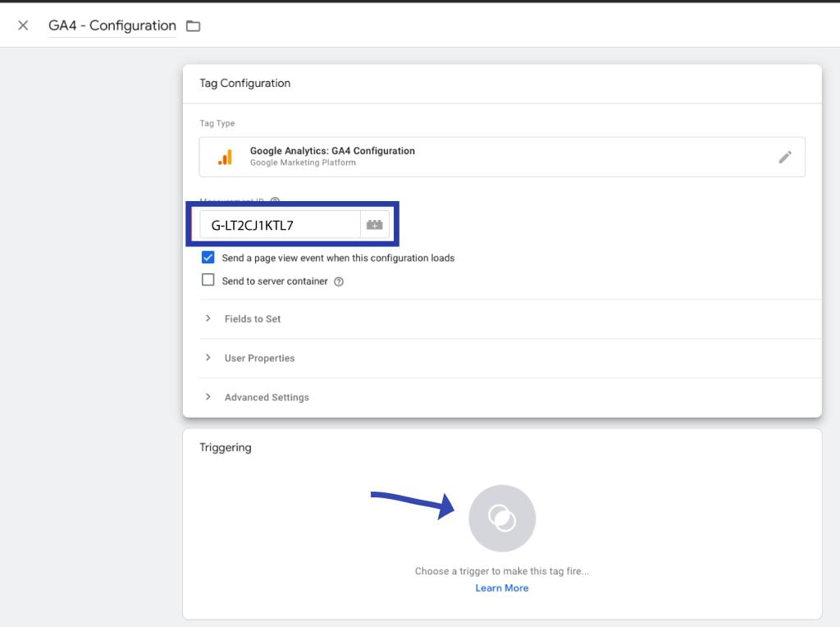
Task: Close the GA4 Configuration tag editor
Action: point(23,25)
